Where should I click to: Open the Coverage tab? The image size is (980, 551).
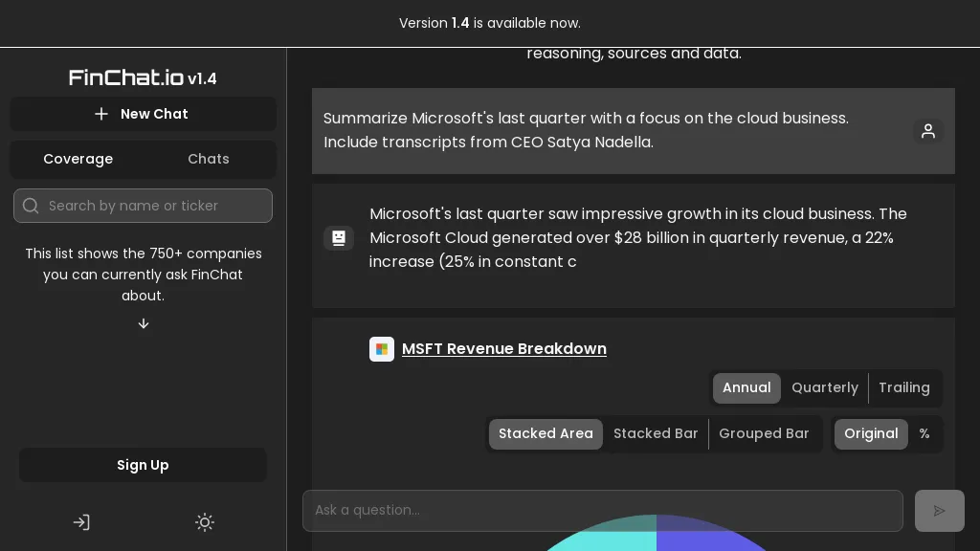point(78,159)
